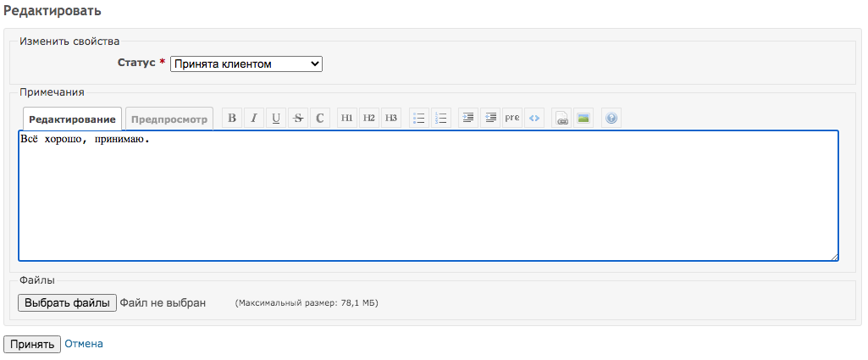Screen dimensions: 868x360
Task: Toggle bold formatting in the notes toolbar
Action: coord(232,119)
